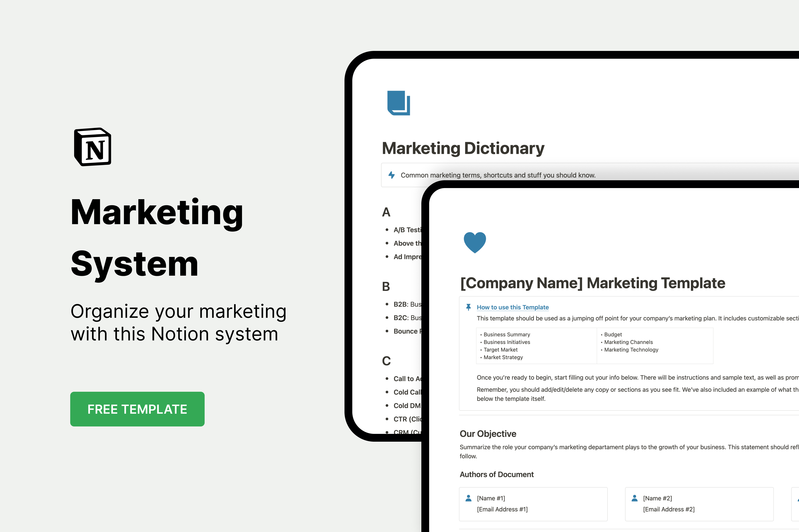This screenshot has width=799, height=532.
Task: Click the [Name #2] placeholder text
Action: pyautogui.click(x=657, y=498)
